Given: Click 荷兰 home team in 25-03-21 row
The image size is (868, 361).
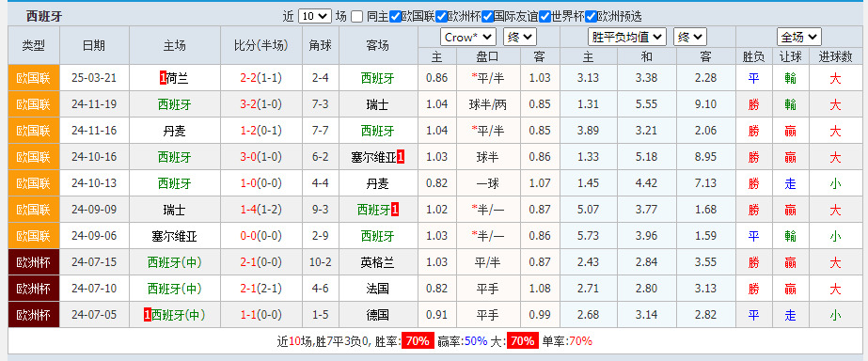Looking at the screenshot, I should coord(178,78).
